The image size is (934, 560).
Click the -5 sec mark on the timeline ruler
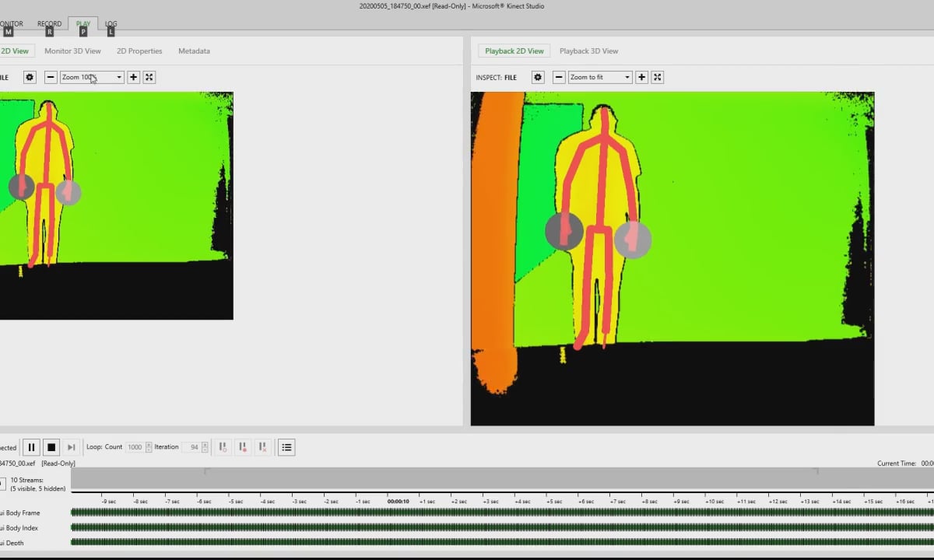click(235, 502)
